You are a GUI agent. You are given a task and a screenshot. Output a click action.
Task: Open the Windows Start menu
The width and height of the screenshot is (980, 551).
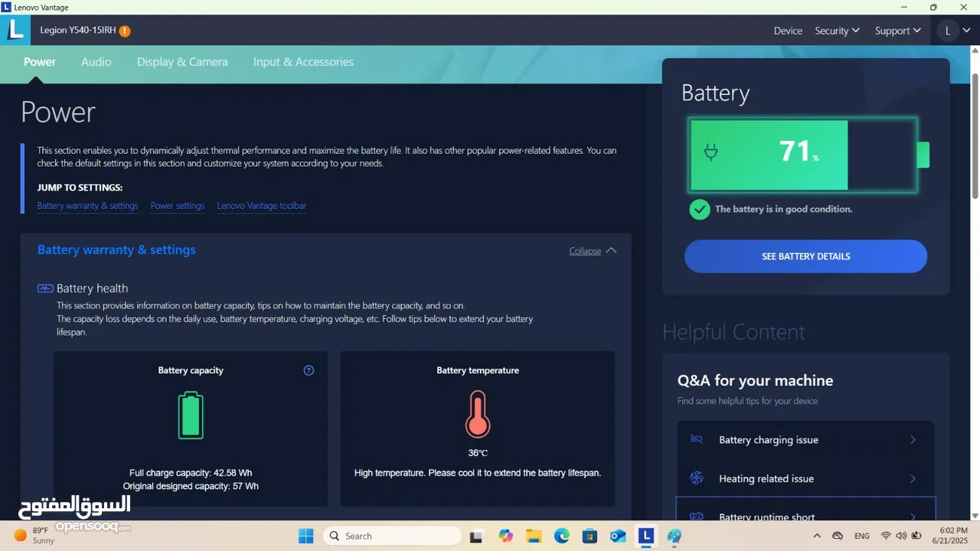[305, 536]
